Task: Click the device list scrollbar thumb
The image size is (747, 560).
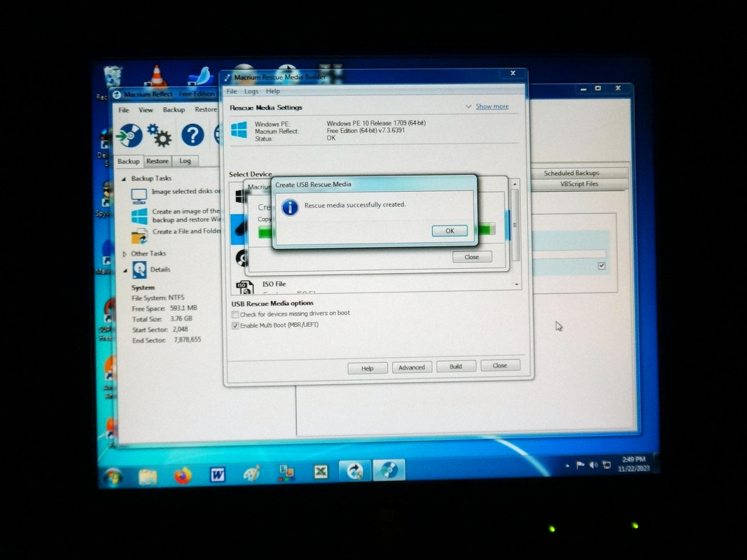Action: click(x=515, y=225)
